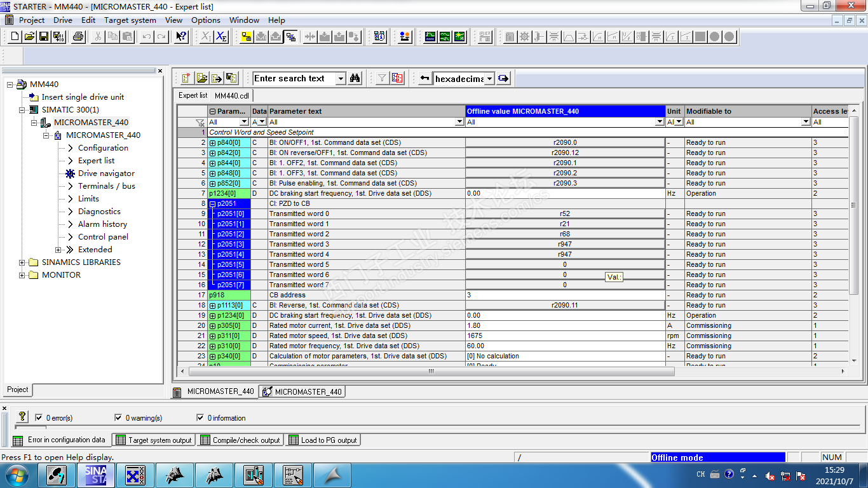Select Insert single drive unit tree item
Viewport: 868px width, 488px height.
[83, 97]
